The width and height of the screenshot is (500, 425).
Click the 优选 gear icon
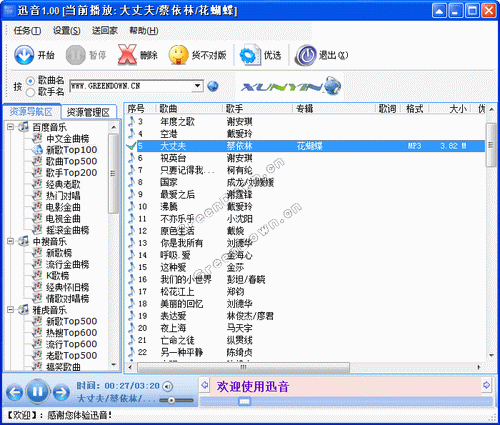pos(250,55)
